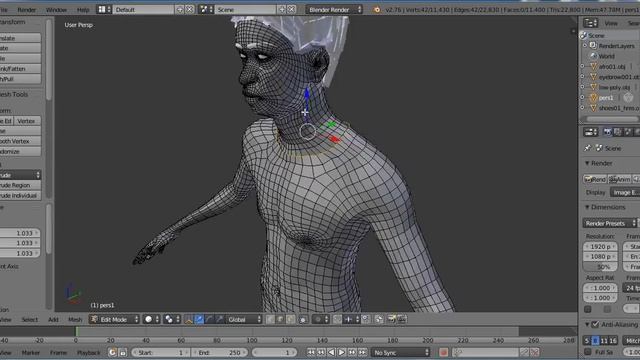Image resolution: width=640 pixels, height=360 pixels.
Task: Click the red auto-keyframe record button
Action: [x=444, y=352]
